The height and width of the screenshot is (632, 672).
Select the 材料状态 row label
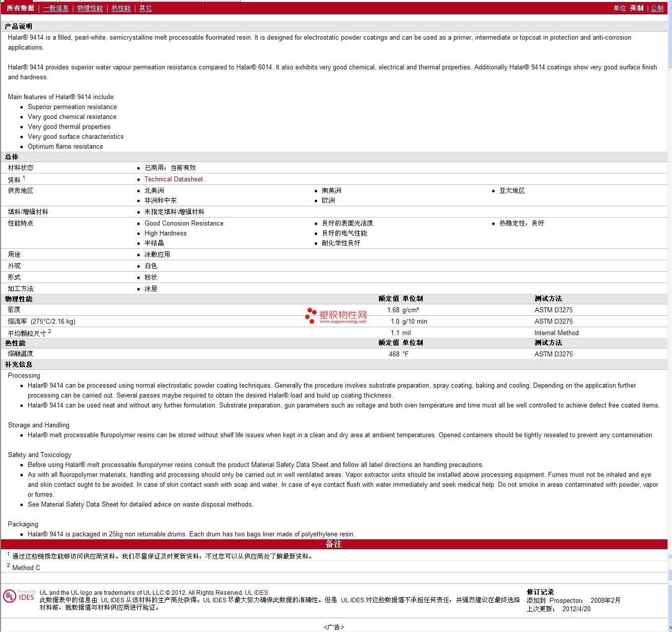[x=21, y=168]
